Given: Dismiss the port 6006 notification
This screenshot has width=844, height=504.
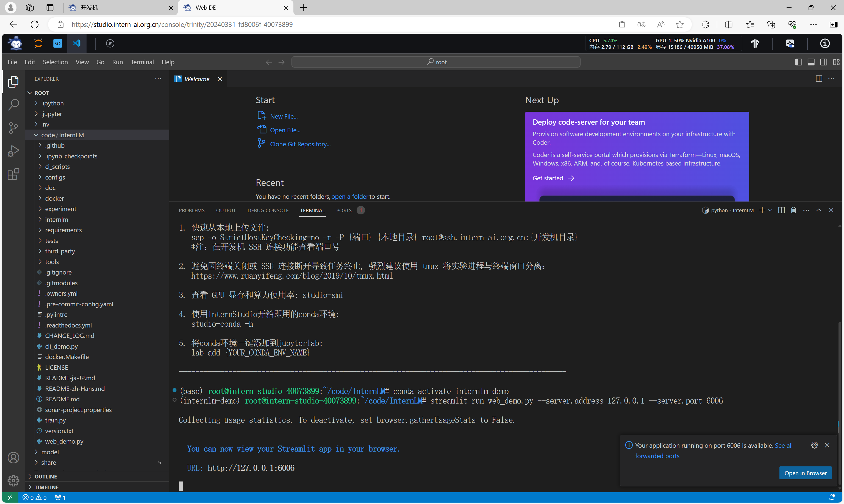Looking at the screenshot, I should coord(827,445).
